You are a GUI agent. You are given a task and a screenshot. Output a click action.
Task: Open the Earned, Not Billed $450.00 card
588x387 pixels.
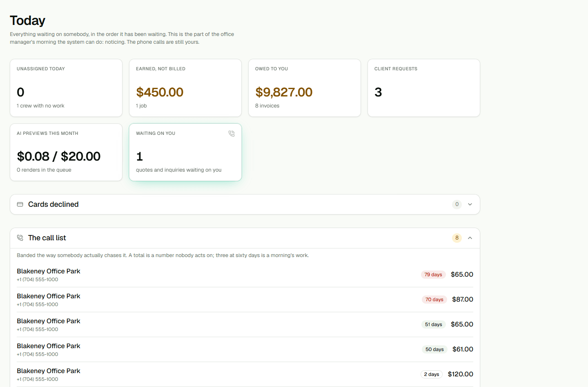point(185,88)
